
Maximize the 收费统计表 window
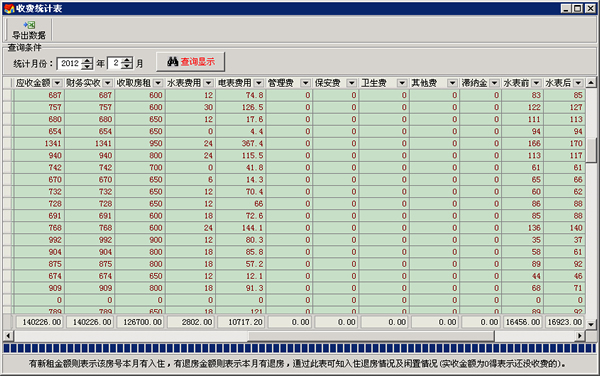[x=577, y=8]
